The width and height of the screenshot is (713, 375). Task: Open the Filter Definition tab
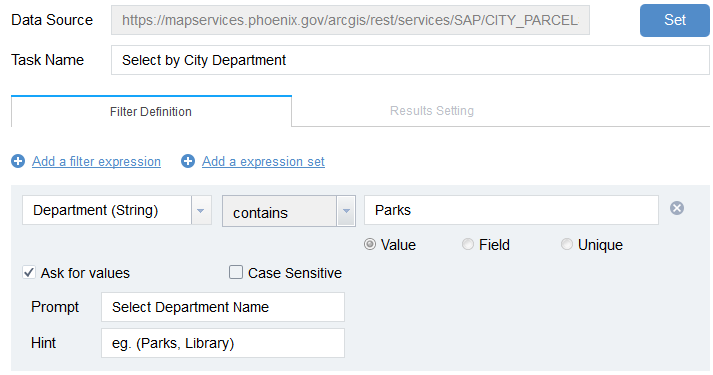coord(151,111)
